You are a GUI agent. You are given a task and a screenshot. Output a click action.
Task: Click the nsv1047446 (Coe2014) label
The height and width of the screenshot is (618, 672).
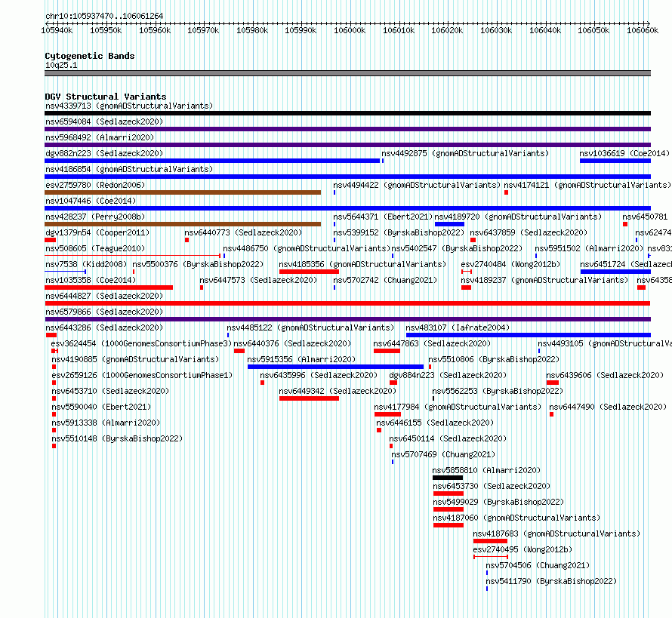click(91, 201)
